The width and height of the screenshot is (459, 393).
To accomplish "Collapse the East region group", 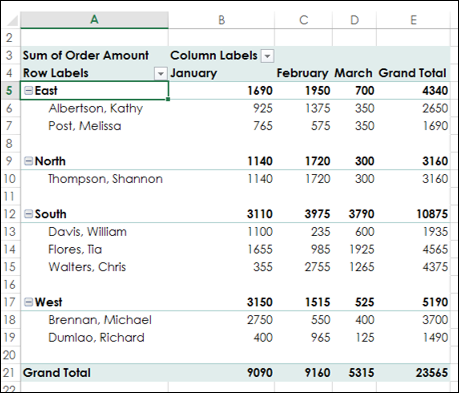I will (29, 90).
